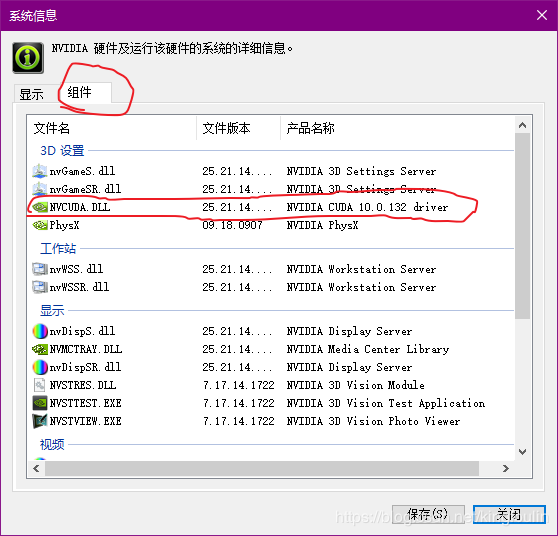Image resolution: width=558 pixels, height=536 pixels.
Task: Click the nvGameS.dll file icon
Action: pyautogui.click(x=40, y=171)
